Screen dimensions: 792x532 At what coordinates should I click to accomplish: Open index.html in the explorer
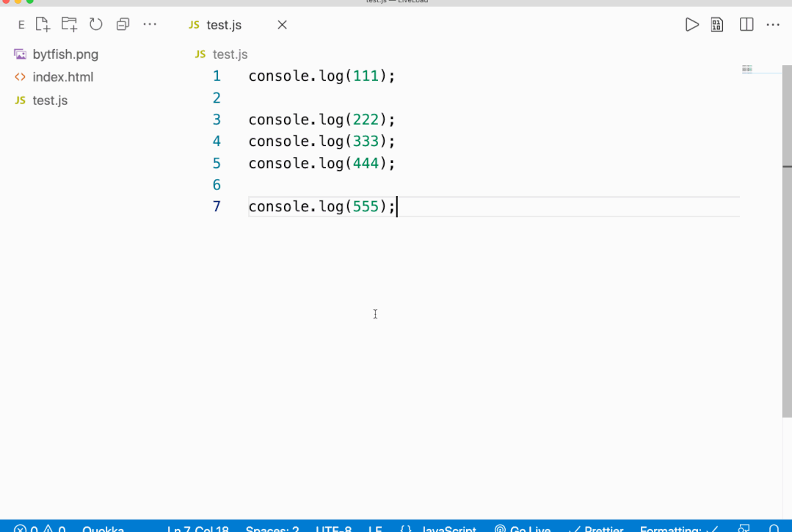point(62,77)
